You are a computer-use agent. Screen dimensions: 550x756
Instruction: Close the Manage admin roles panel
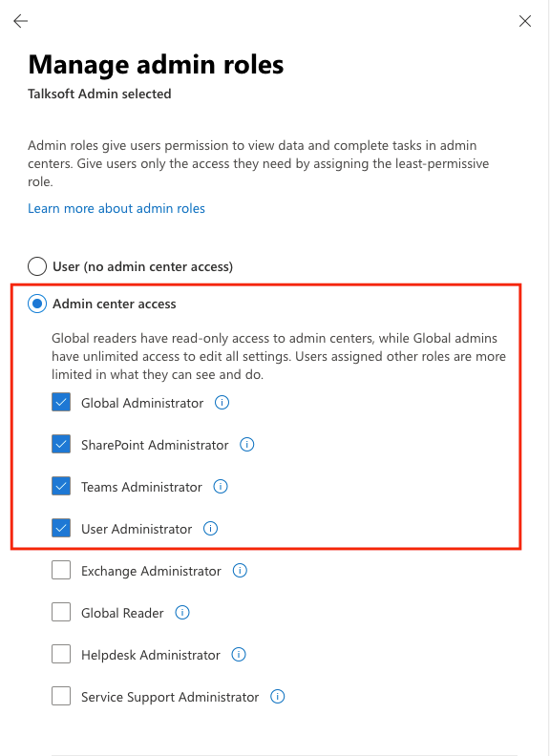525,21
